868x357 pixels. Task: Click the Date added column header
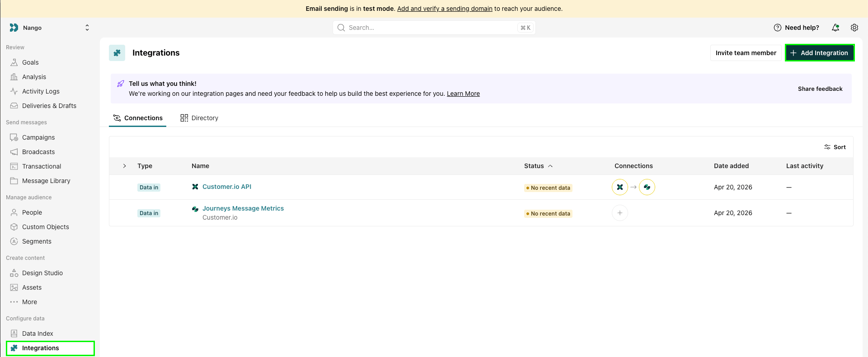pos(731,166)
